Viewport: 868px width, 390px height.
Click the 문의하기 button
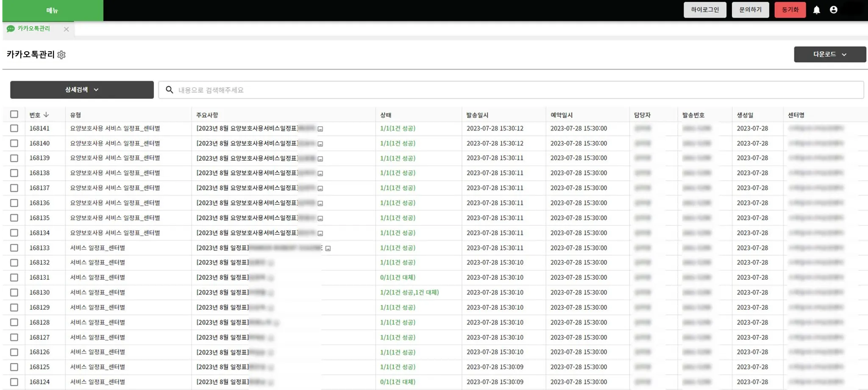(750, 10)
